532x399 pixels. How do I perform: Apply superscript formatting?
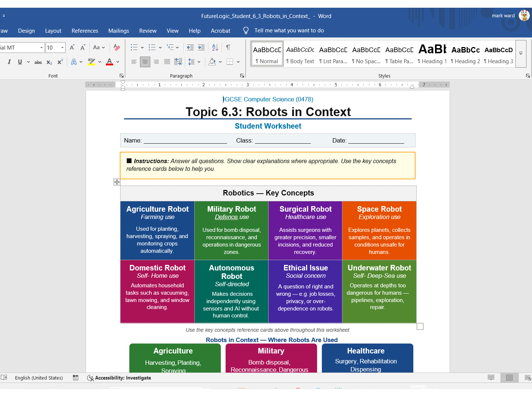[60, 62]
